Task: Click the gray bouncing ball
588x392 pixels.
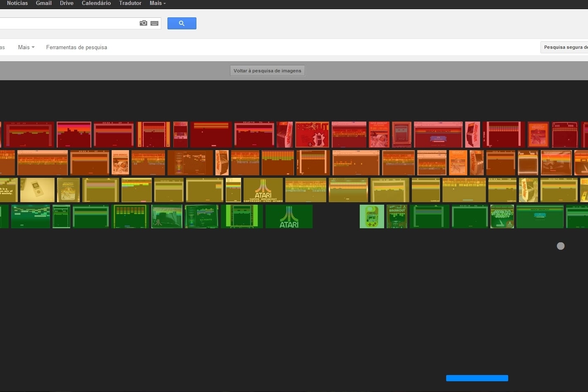Action: point(561,246)
